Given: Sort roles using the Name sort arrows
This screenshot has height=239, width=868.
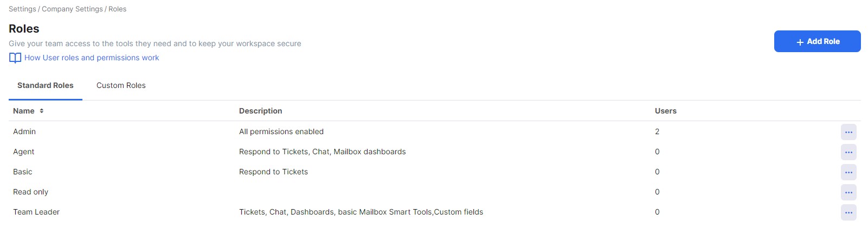Looking at the screenshot, I should (42, 111).
